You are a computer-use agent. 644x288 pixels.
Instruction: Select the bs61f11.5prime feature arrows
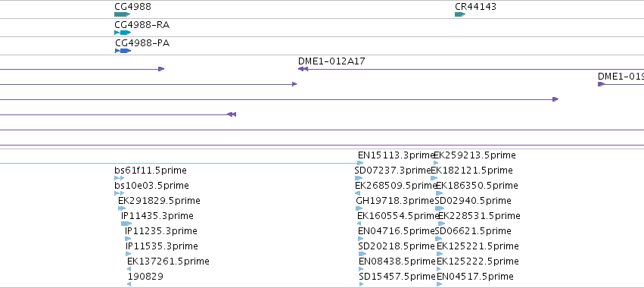click(x=119, y=178)
